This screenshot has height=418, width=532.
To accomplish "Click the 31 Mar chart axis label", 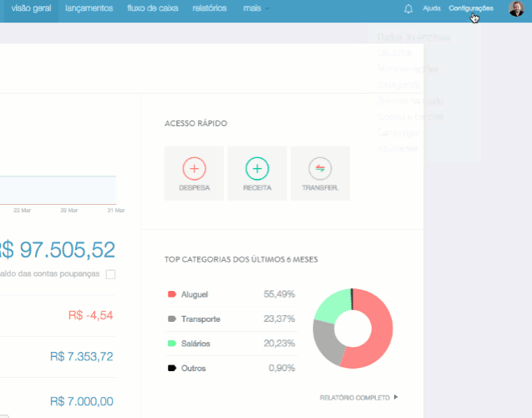I will pyautogui.click(x=116, y=211).
